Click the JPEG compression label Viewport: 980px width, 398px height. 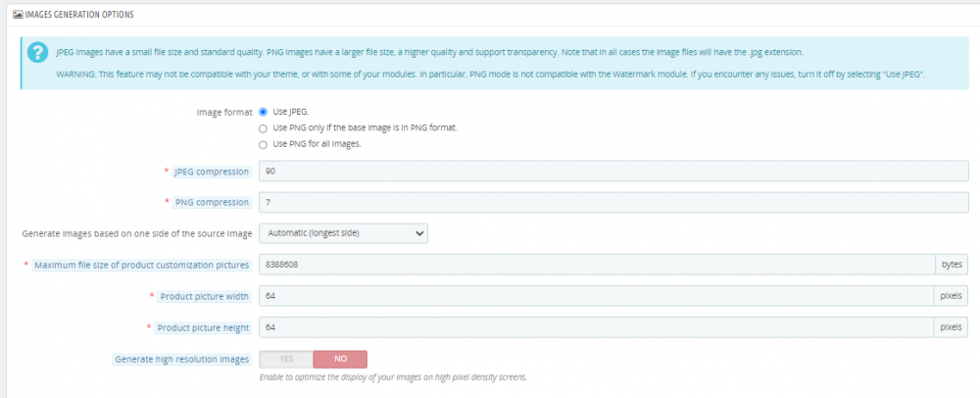213,172
